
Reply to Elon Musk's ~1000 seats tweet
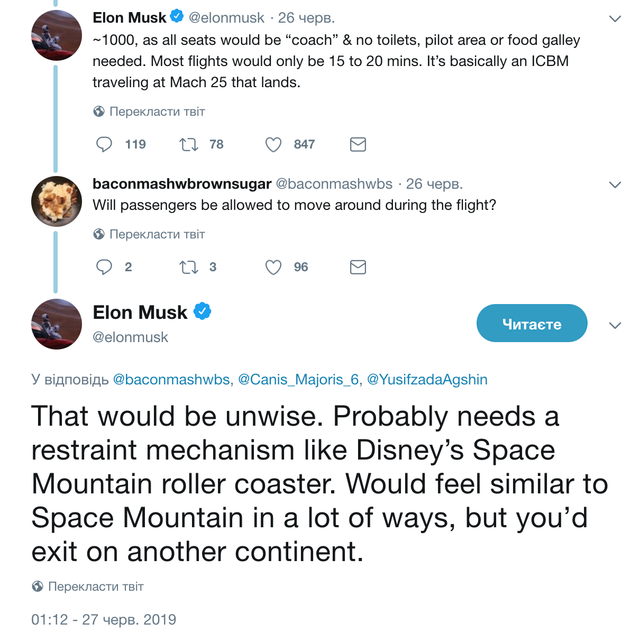[104, 144]
